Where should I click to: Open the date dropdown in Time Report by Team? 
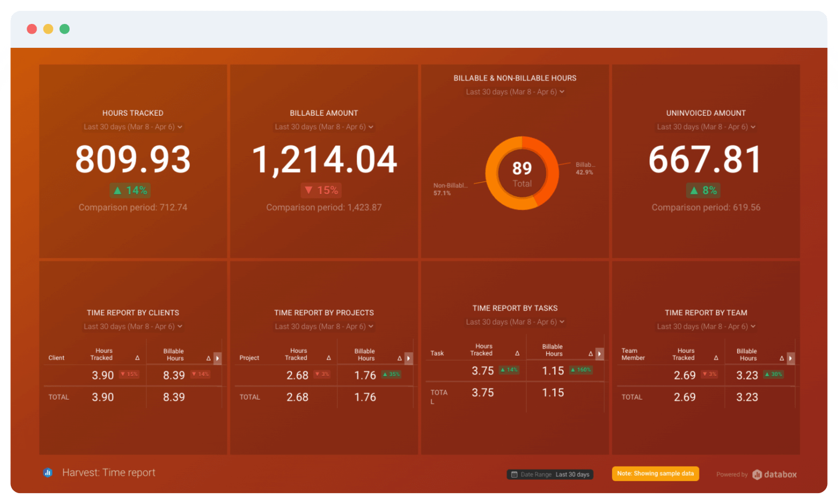click(x=706, y=326)
